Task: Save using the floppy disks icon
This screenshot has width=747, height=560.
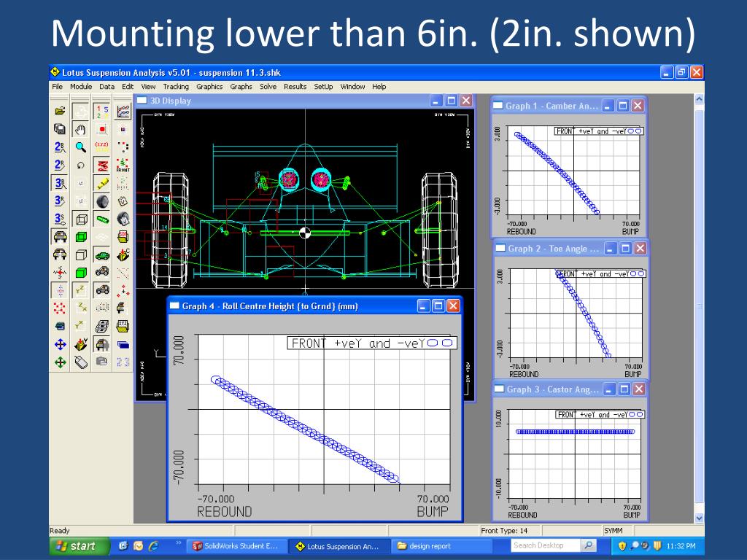Action: 60,129
